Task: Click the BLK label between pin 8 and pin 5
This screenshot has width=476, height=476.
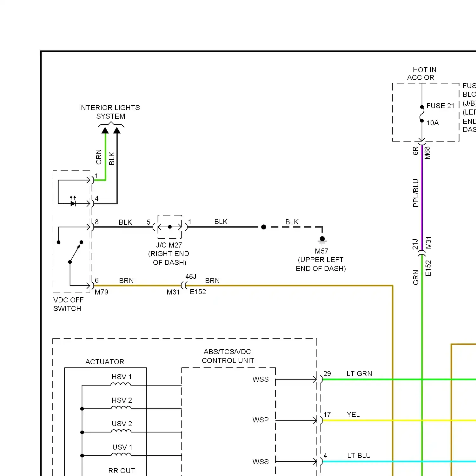Action: click(125, 222)
